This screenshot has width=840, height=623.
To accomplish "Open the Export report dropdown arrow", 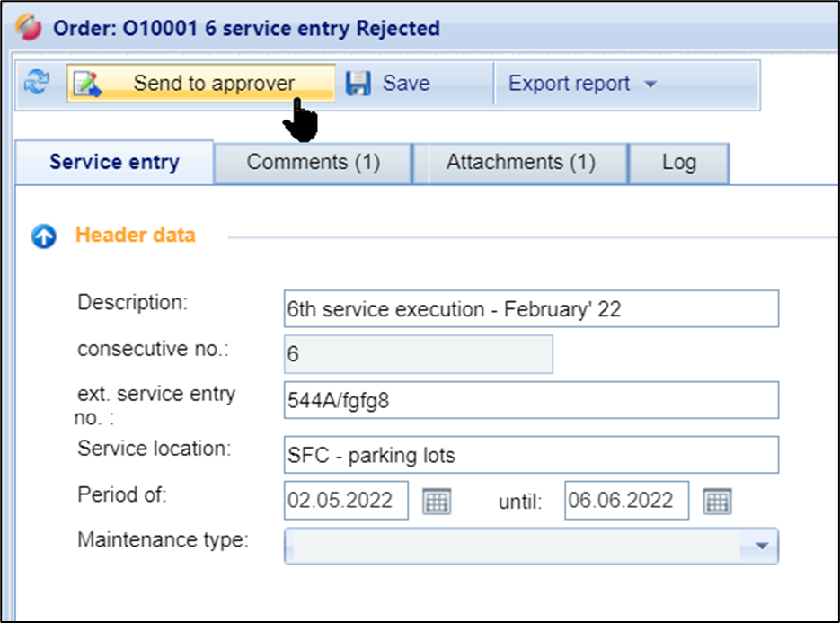I will (x=650, y=85).
